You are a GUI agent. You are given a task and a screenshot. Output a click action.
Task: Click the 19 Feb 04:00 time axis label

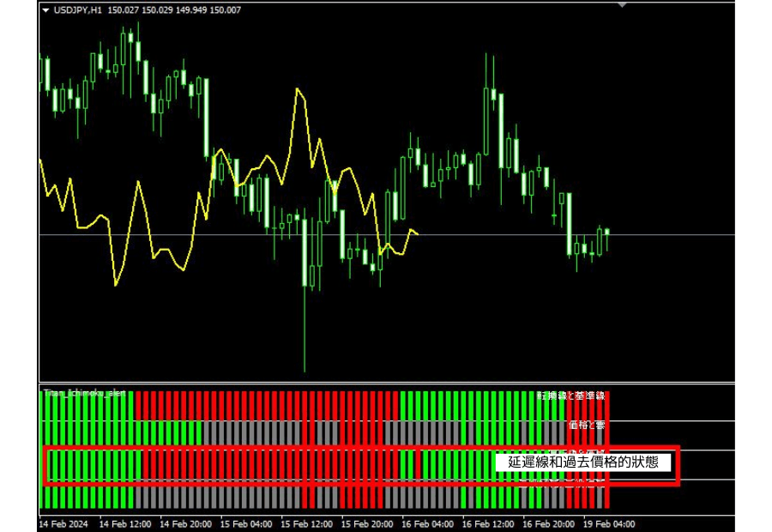pyautogui.click(x=610, y=523)
